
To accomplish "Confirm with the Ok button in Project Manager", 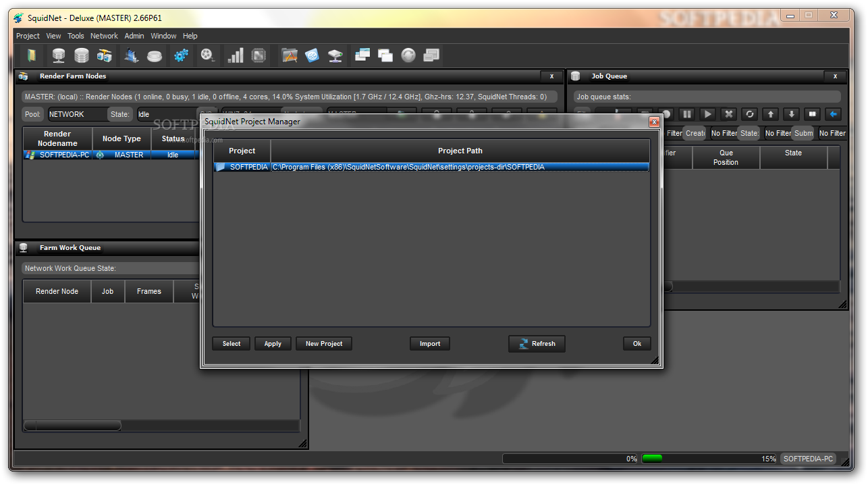I will pyautogui.click(x=637, y=344).
